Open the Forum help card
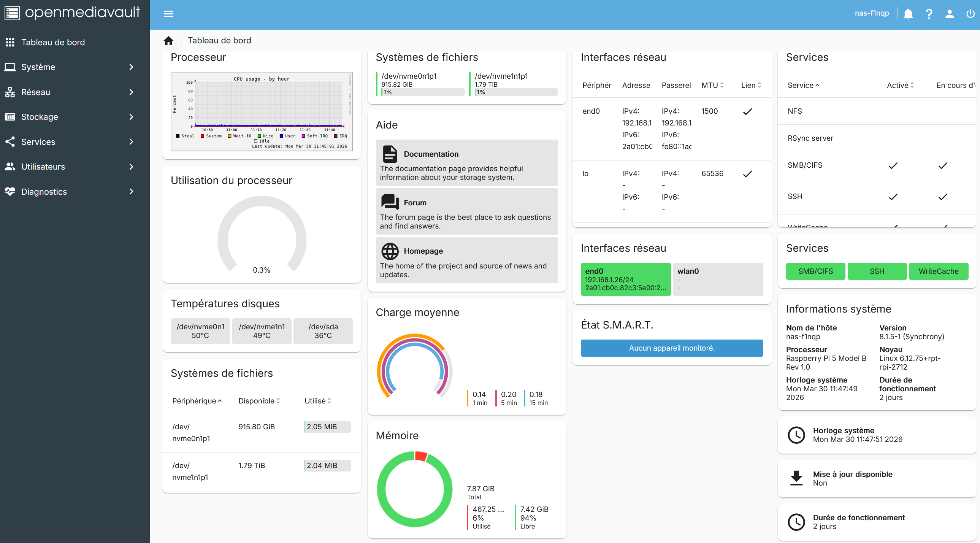 [466, 211]
